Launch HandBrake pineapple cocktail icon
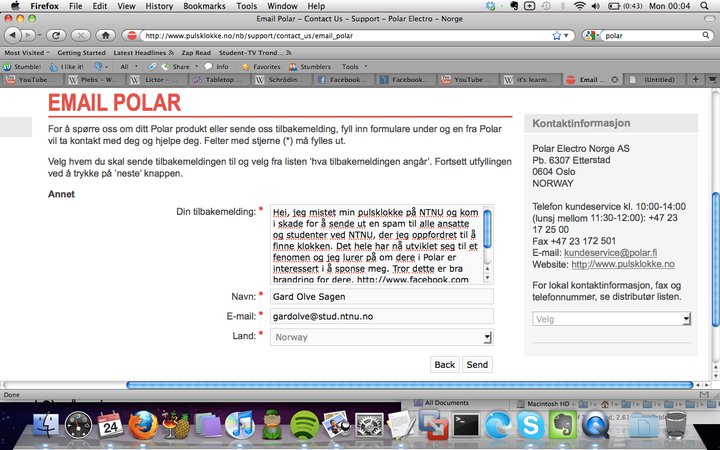720x450 pixels. point(175,425)
